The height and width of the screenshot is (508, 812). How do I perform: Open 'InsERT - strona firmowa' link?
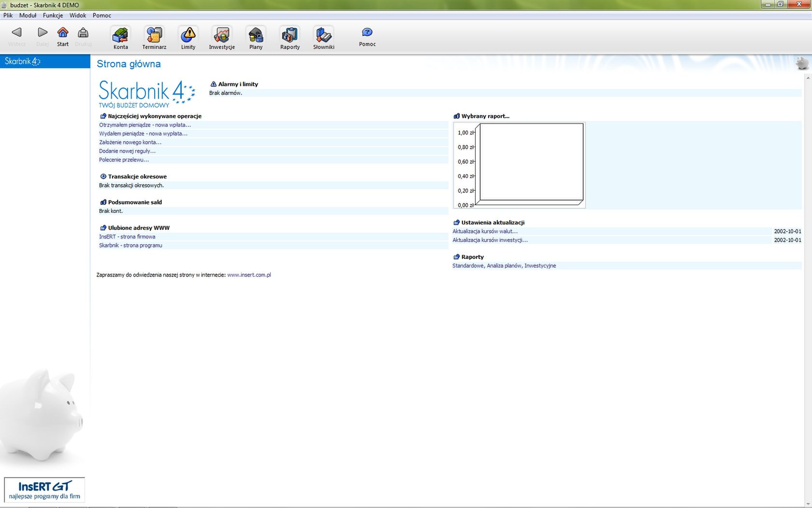pyautogui.click(x=127, y=237)
